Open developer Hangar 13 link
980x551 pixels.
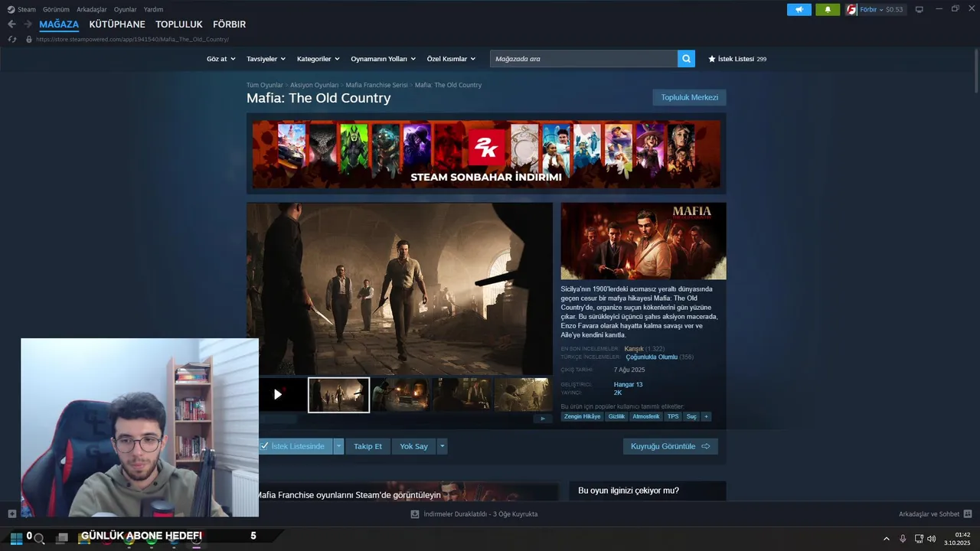[628, 384]
